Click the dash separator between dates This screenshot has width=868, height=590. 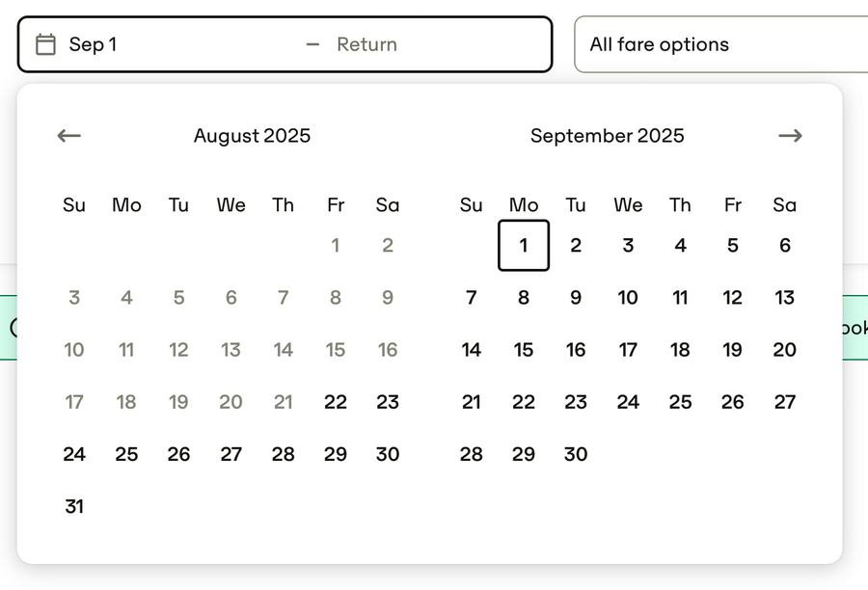[x=312, y=43]
